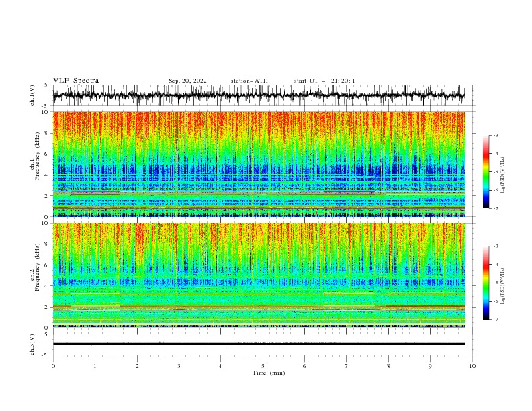This screenshot has height=411, width=532.
Task: Click time axis tick label "4"
Action: coord(220,366)
